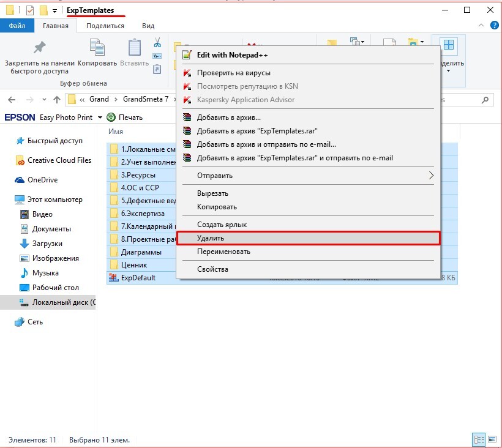Click the Kaspersky icon beside Проверить на вирусы
Viewport: 502px width, 448px height.
click(187, 73)
